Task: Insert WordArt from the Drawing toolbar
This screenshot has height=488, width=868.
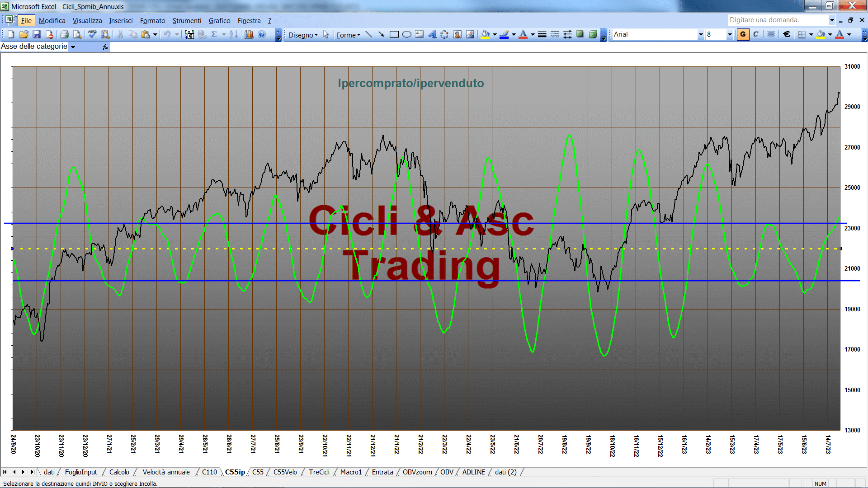Action: pyautogui.click(x=432, y=34)
